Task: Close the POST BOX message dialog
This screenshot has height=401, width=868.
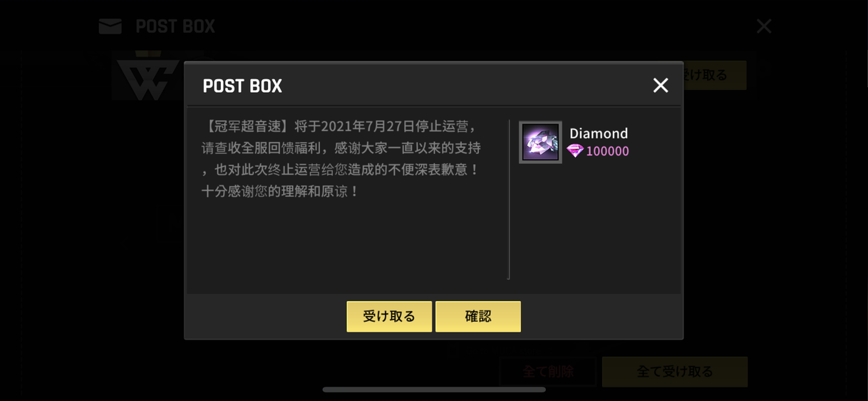Action: coord(661,86)
